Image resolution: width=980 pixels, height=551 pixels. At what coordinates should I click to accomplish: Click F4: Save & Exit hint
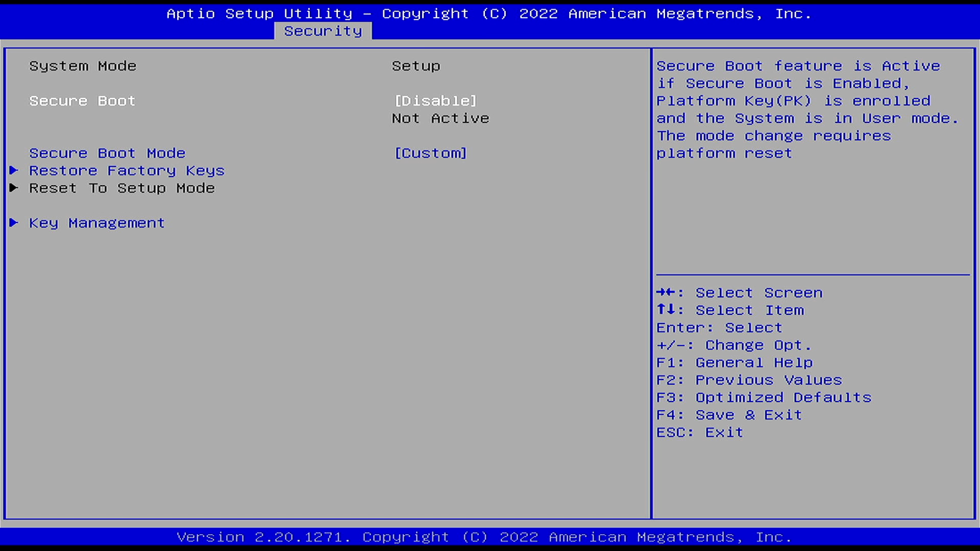point(729,415)
